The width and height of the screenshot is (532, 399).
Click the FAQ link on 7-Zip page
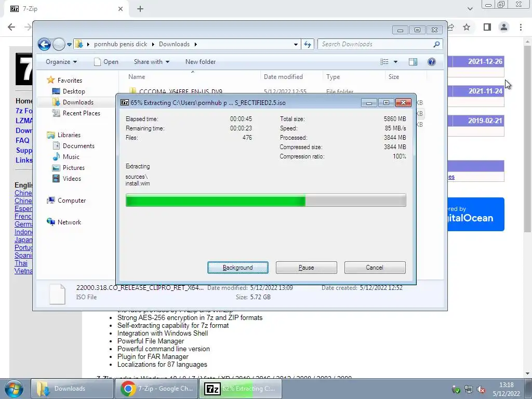22,140
